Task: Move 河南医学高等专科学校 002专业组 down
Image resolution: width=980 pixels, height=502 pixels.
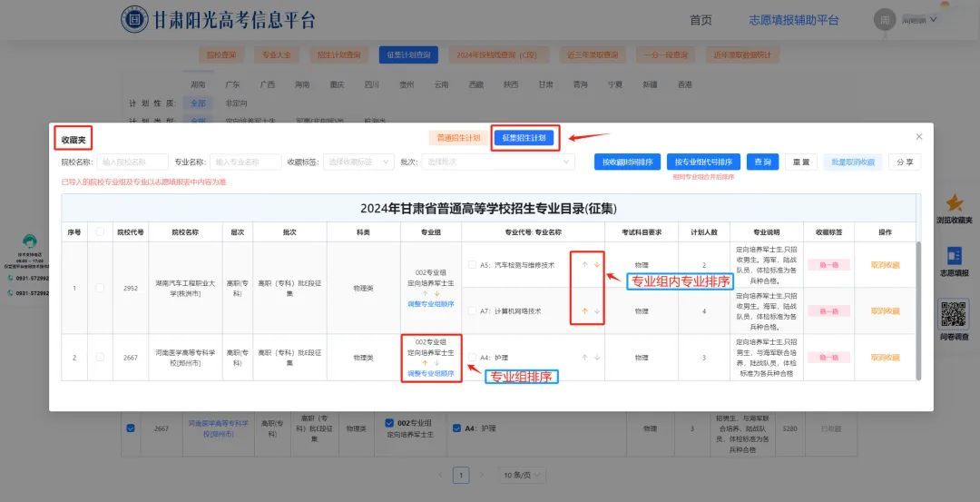Action: tap(436, 362)
